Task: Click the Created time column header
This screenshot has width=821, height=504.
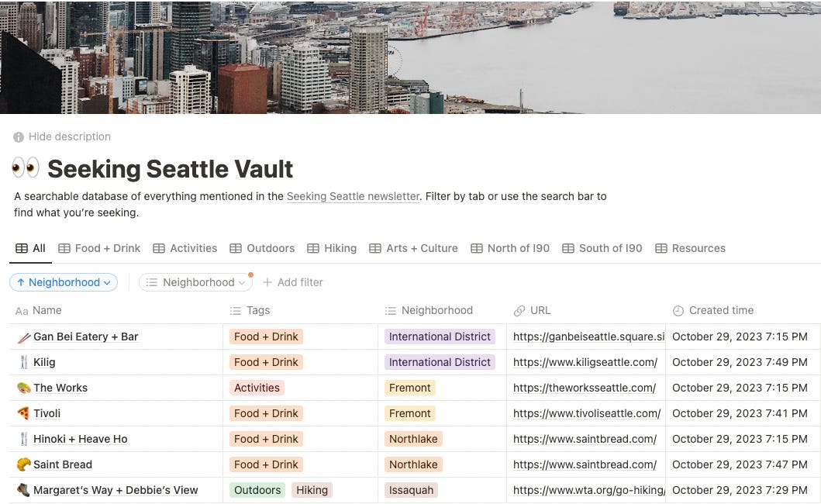Action: (x=743, y=311)
